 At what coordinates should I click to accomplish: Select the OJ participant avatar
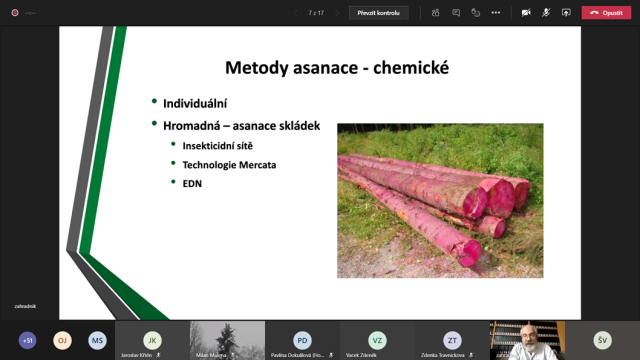(62, 340)
